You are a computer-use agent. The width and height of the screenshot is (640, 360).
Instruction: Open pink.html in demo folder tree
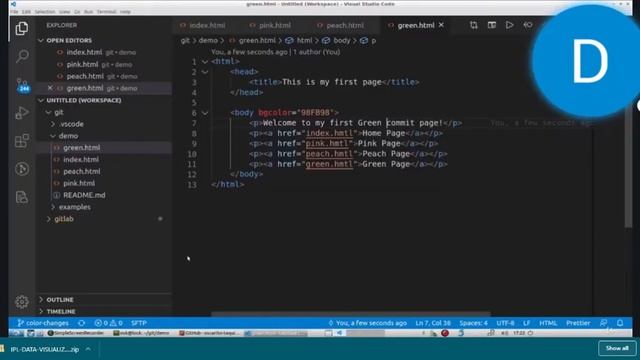coord(79,183)
